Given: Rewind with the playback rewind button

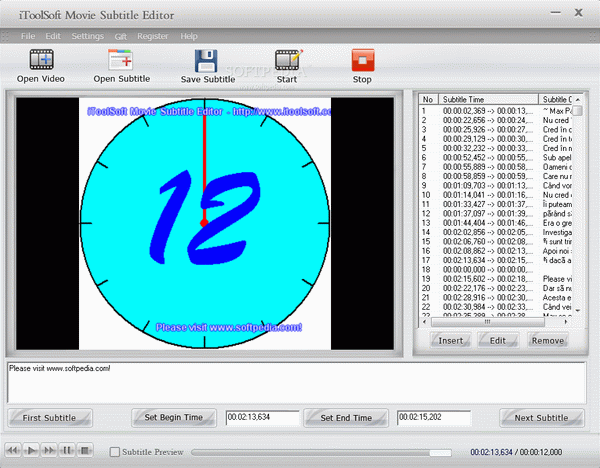Looking at the screenshot, I should click(13, 450).
